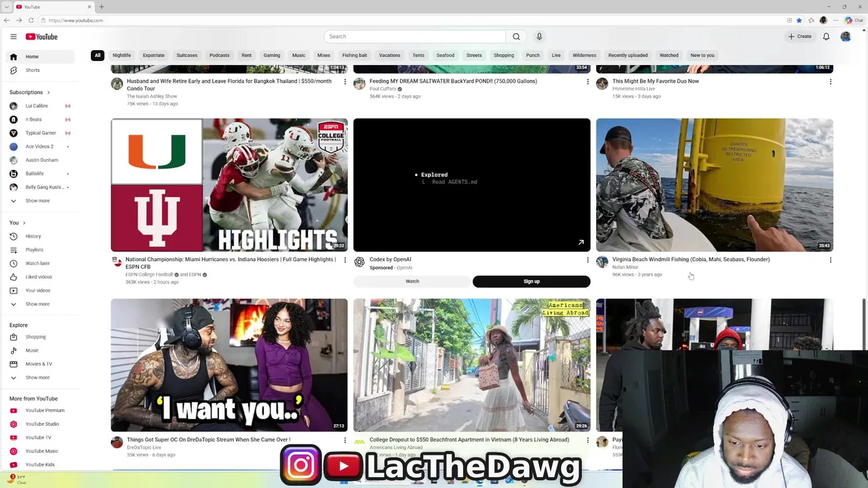
Task: Open options for This Might Be My Favorite Duo
Action: click(x=830, y=81)
